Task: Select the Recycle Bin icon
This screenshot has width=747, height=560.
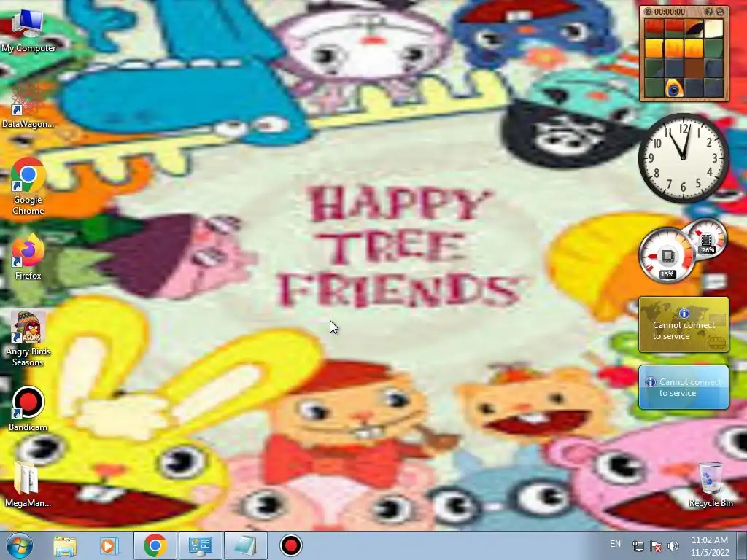Action: click(711, 484)
